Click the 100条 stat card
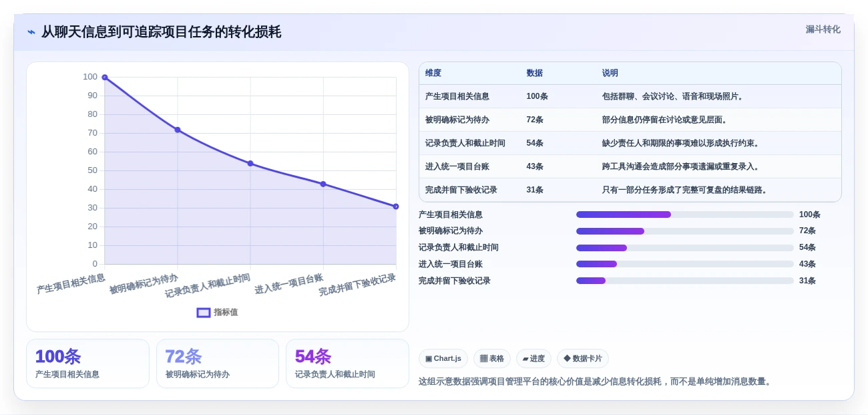Screen dimensions: 868x415 pos(87,364)
